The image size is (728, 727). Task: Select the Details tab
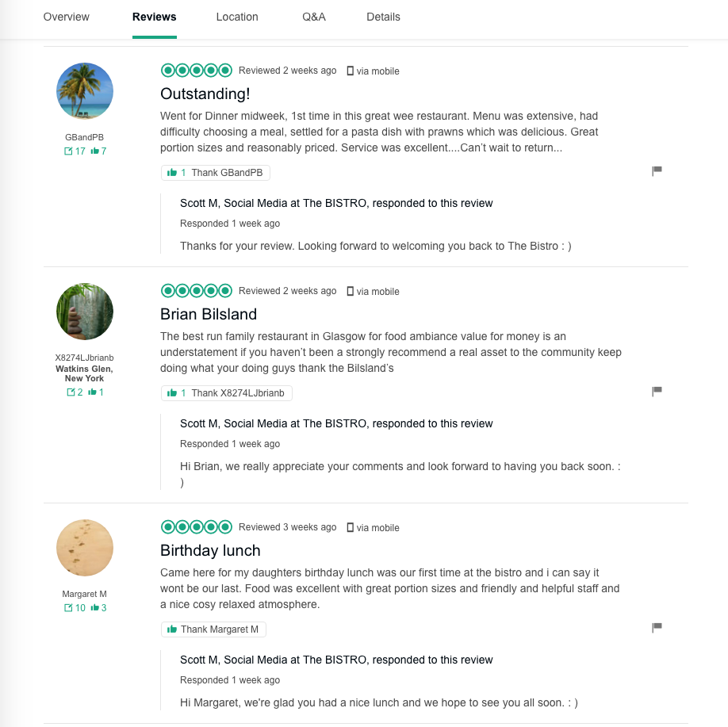383,17
